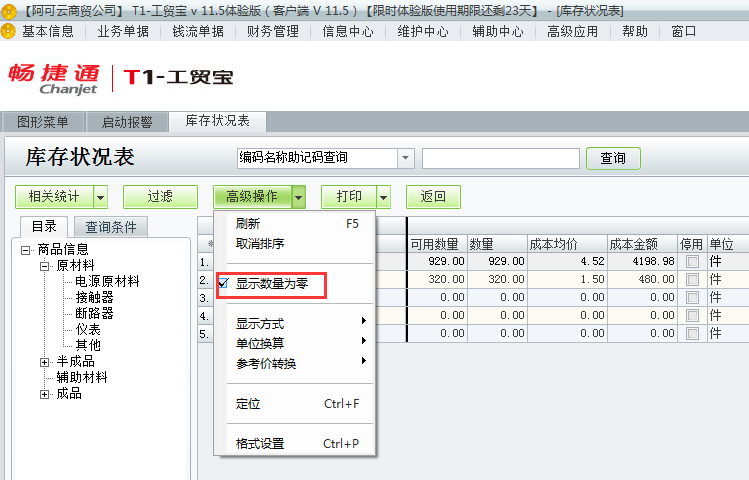The height and width of the screenshot is (480, 749).
Task: Collapse the 商品信息 tree node
Action: [25, 250]
